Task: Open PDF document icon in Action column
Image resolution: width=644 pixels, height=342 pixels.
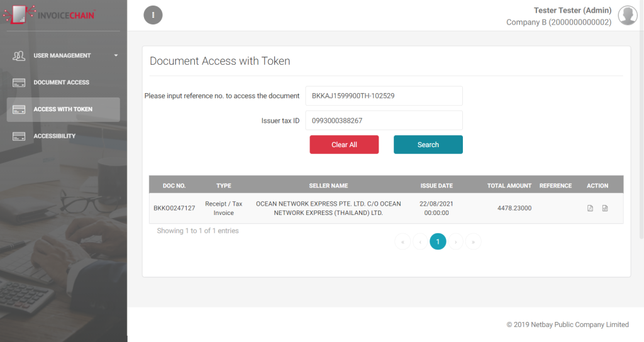Action: click(590, 208)
